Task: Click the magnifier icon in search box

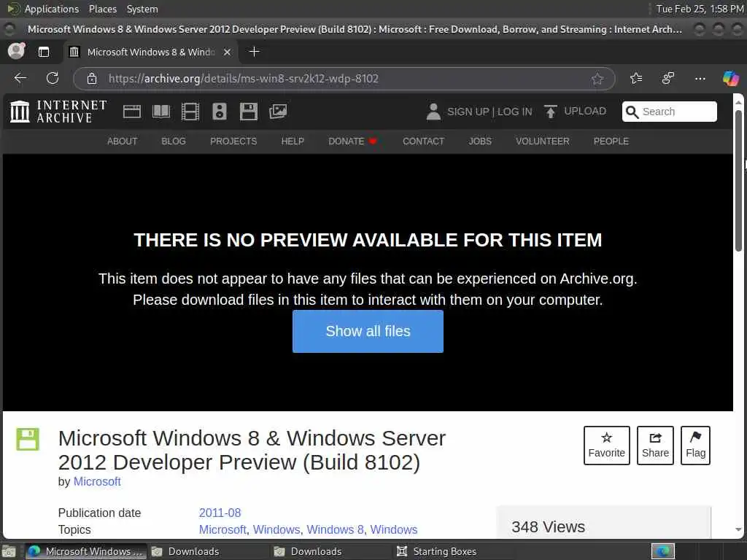Action: pos(632,112)
